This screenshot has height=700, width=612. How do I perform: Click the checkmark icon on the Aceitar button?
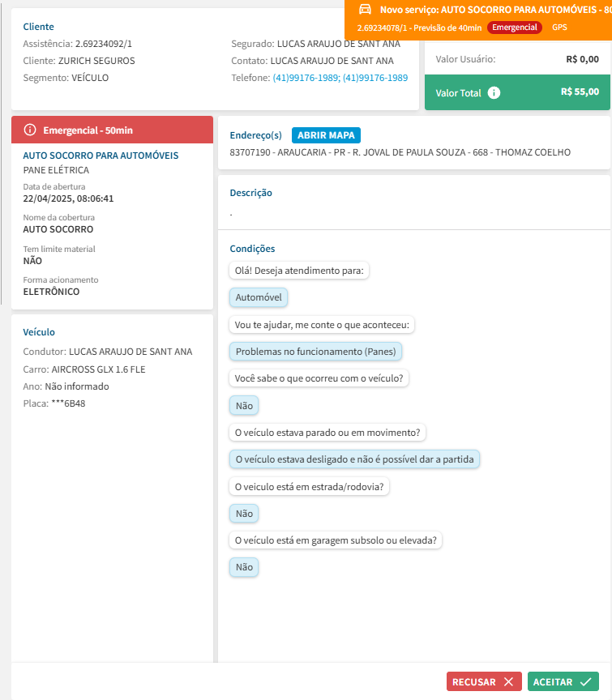[585, 682]
